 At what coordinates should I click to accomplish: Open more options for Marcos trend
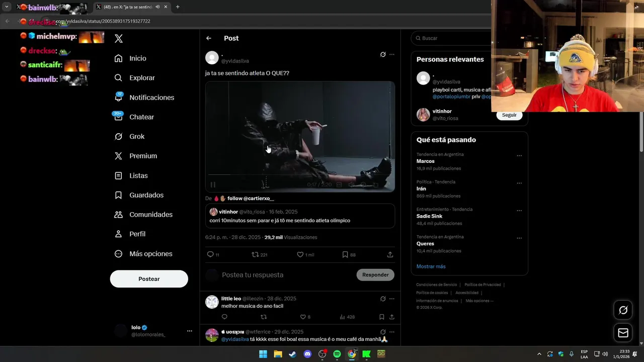519,156
